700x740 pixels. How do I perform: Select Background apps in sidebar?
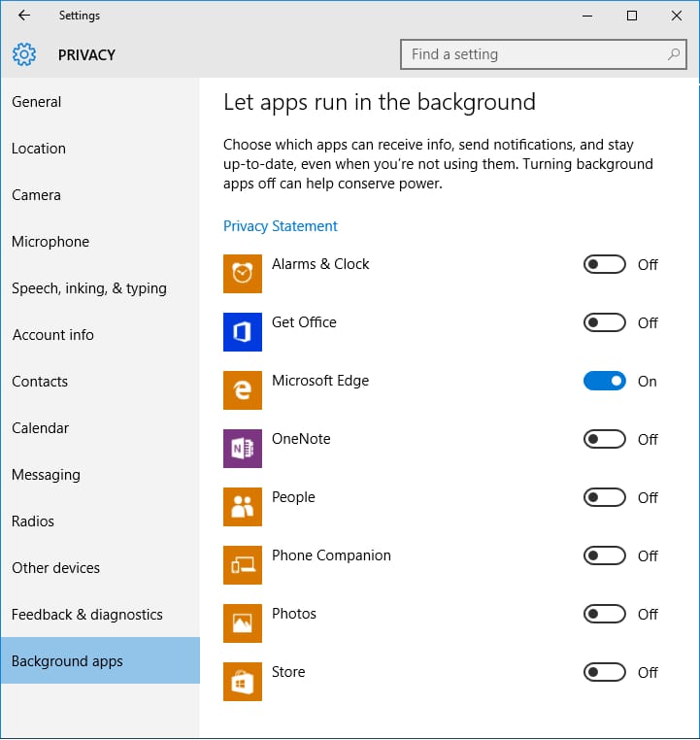[100, 660]
